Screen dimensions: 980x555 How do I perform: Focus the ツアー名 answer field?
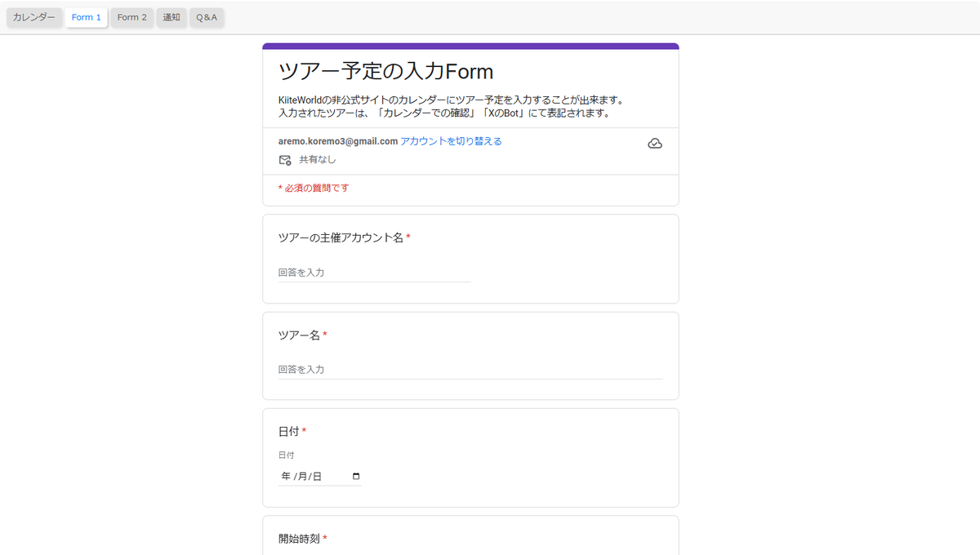[x=470, y=370]
